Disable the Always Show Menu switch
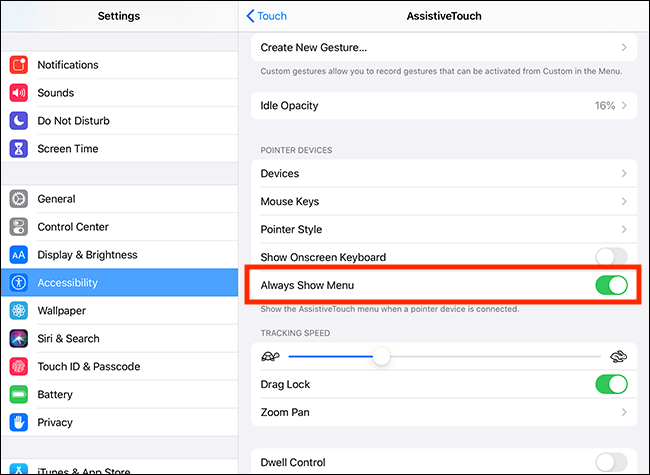 click(x=611, y=285)
